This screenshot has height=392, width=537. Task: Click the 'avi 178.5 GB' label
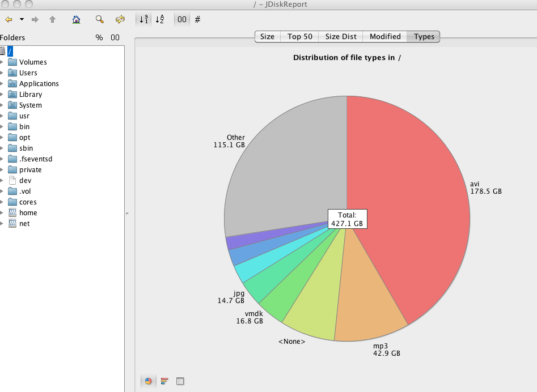pyautogui.click(x=485, y=188)
